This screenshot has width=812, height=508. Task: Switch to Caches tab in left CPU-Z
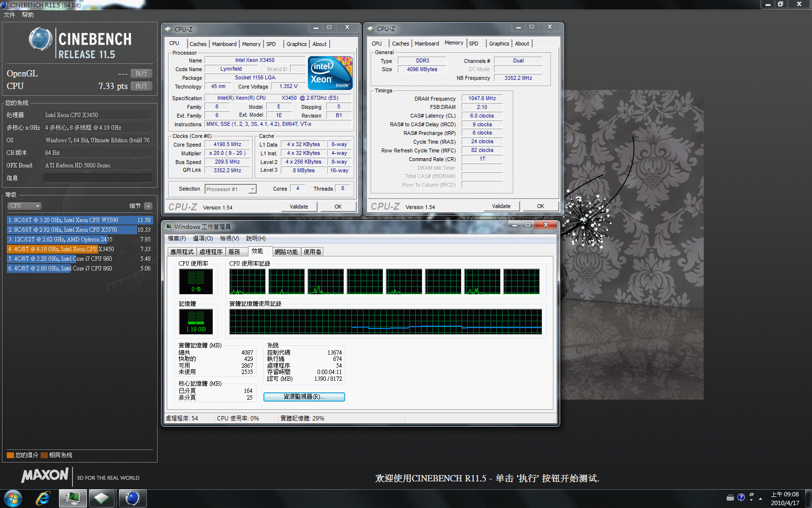click(x=198, y=44)
